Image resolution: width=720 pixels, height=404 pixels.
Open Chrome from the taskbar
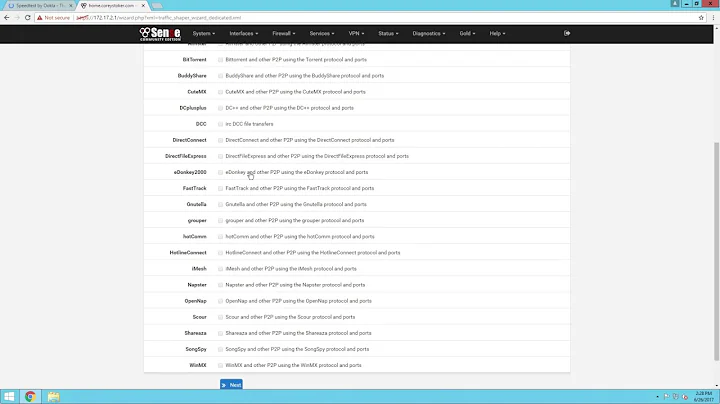pos(30,396)
